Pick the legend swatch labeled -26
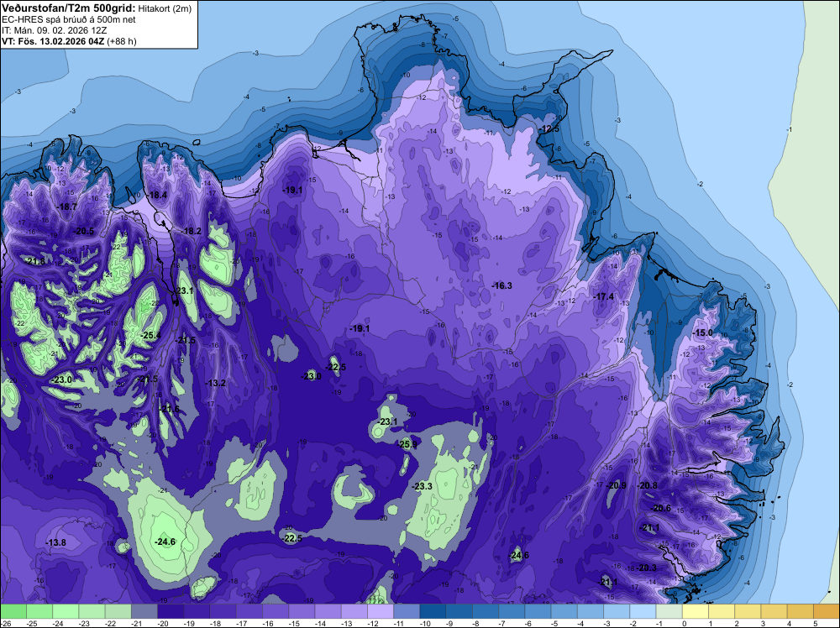Image resolution: width=840 pixels, height=628 pixels. click(13, 611)
